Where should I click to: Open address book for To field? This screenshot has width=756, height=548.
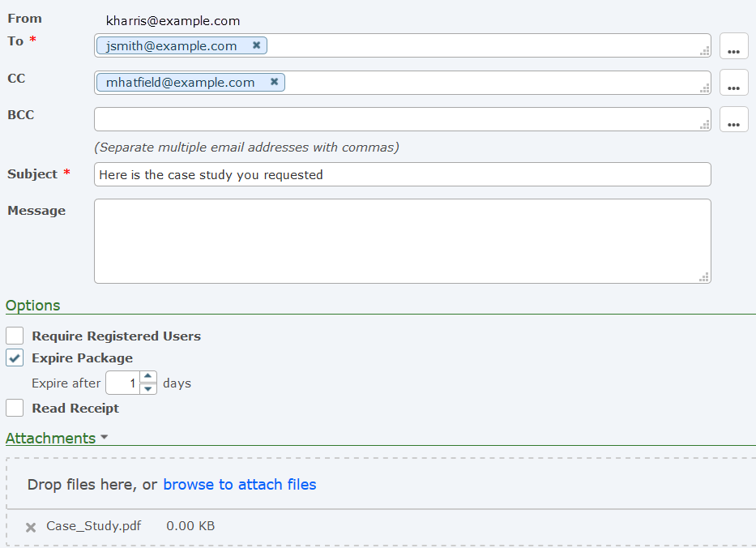coord(733,47)
